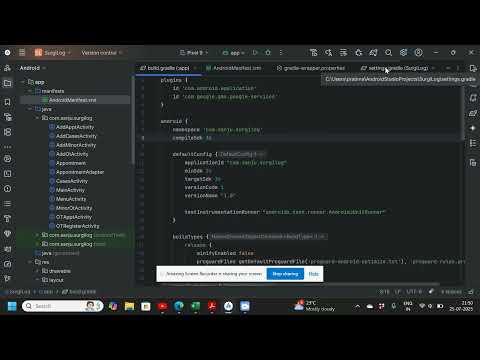Open the Terminal tool window icon
480x360 pixels.
(7, 174)
